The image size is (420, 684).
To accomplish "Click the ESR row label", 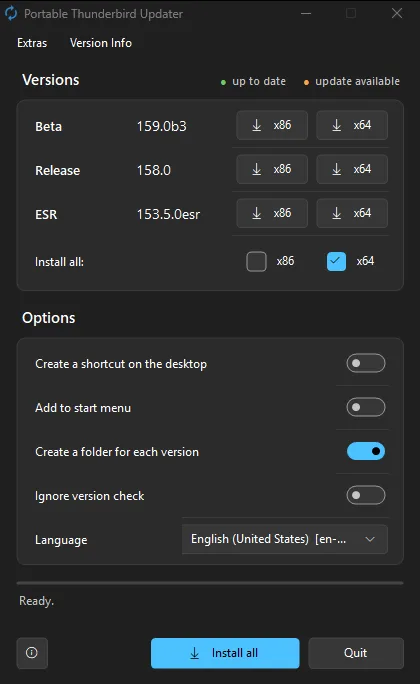I will (46, 215).
